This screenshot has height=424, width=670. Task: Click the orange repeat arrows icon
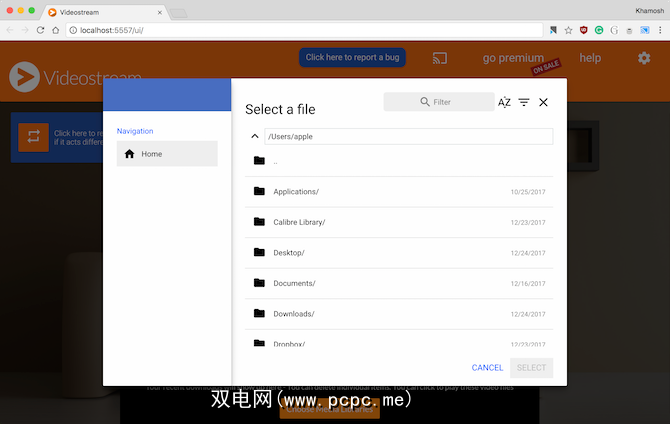tap(33, 137)
